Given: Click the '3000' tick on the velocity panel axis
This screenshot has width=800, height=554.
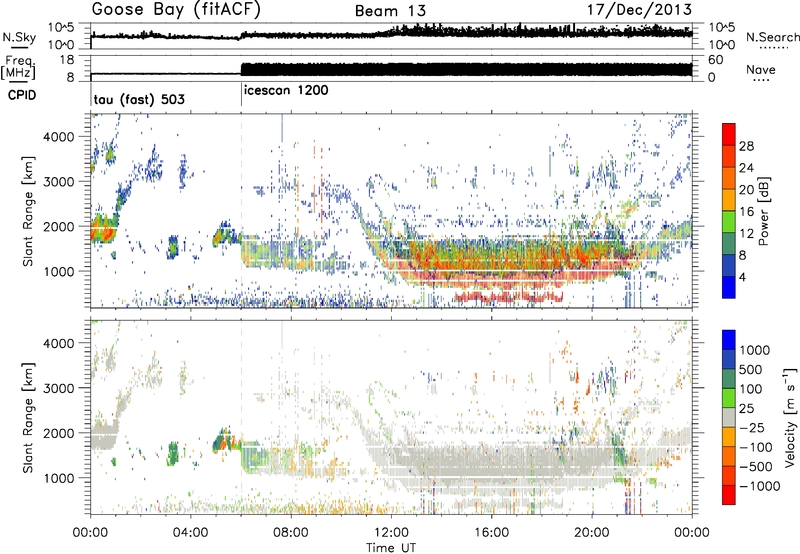Looking at the screenshot, I should [x=61, y=388].
